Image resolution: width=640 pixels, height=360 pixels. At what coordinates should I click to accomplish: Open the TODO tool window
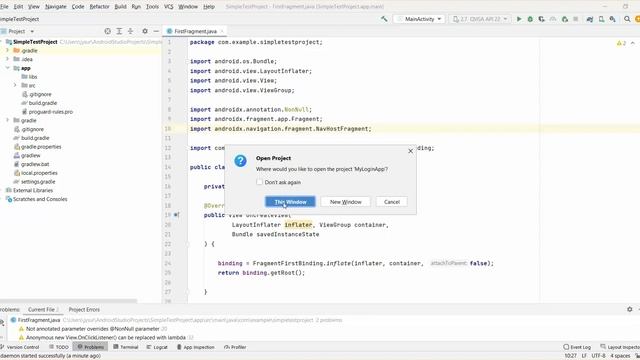pos(59,347)
